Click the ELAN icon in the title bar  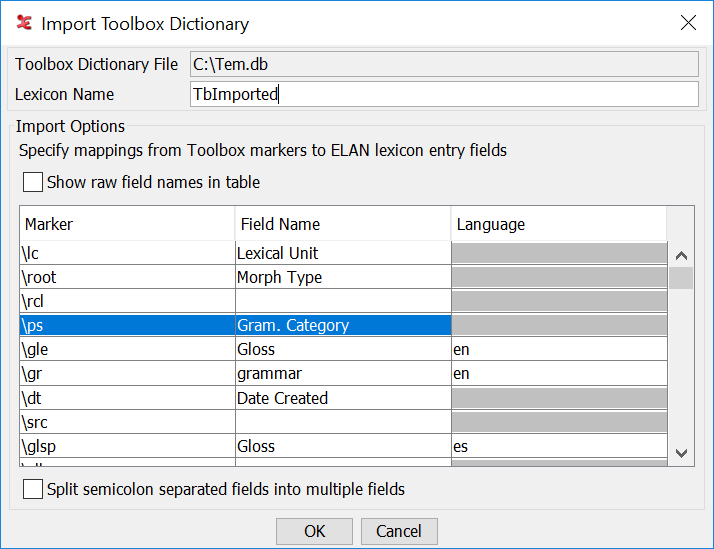point(24,22)
